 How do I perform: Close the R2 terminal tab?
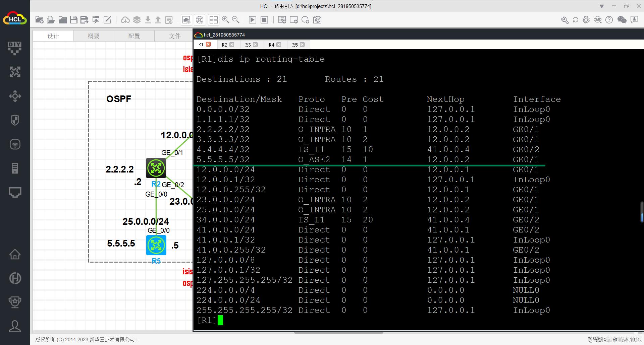pos(232,45)
